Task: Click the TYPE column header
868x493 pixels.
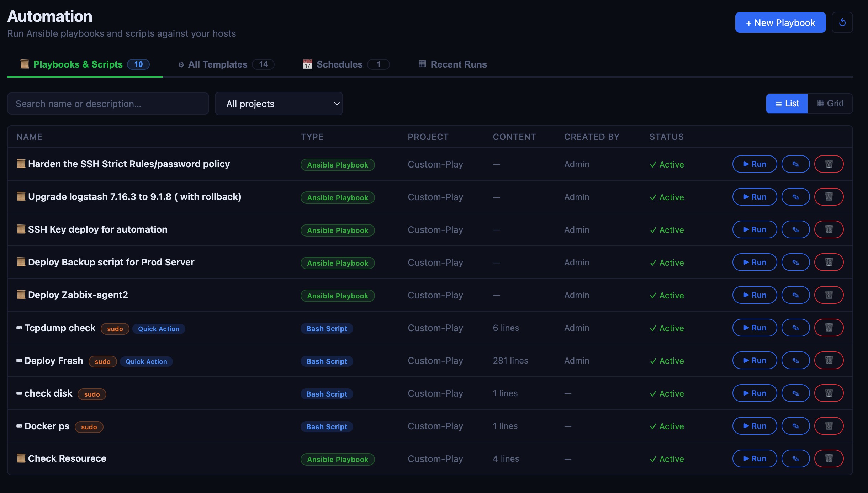Action: 312,137
